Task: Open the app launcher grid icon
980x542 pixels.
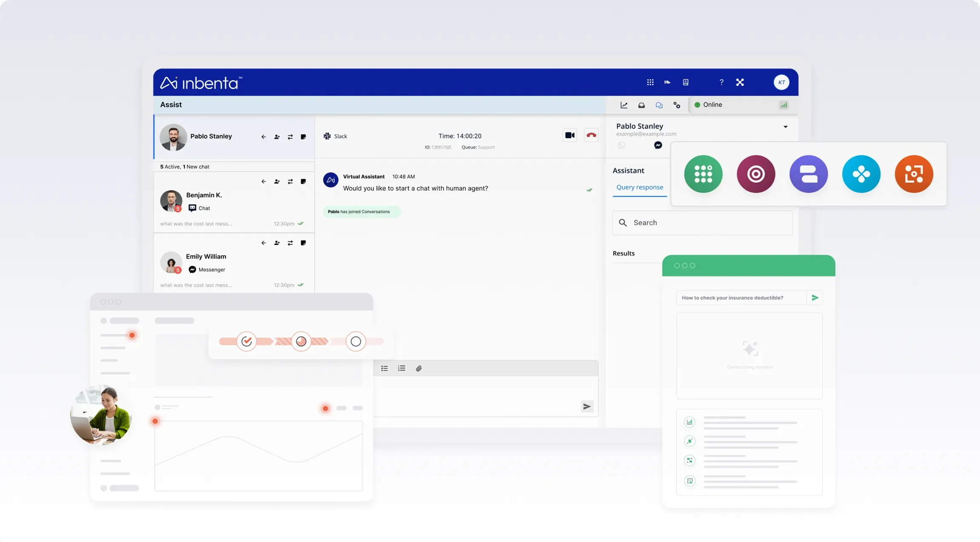Action: (650, 82)
